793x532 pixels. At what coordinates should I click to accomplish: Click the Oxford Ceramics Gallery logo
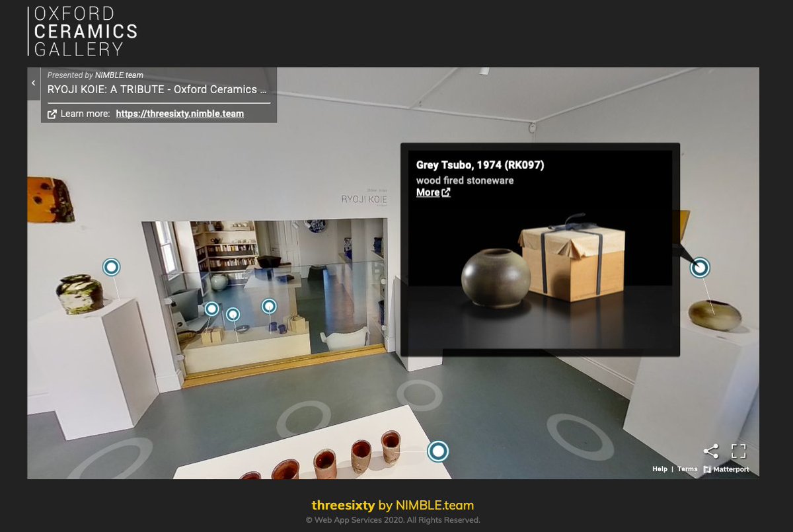pyautogui.click(x=83, y=31)
